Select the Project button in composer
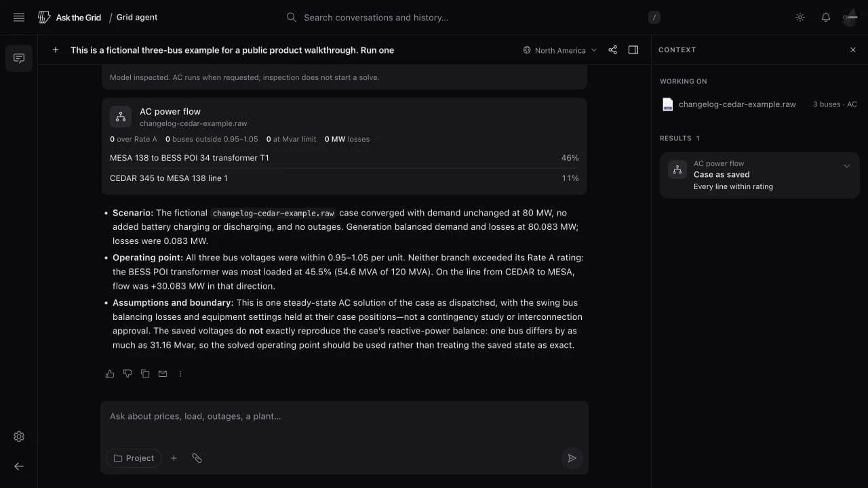This screenshot has width=868, height=488. [134, 458]
